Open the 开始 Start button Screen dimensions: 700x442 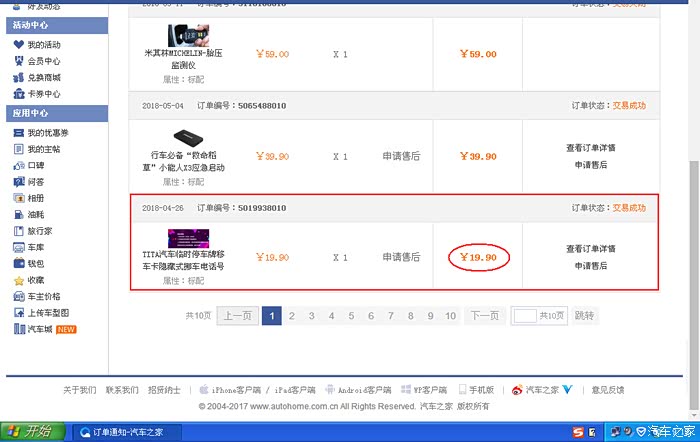pos(32,432)
